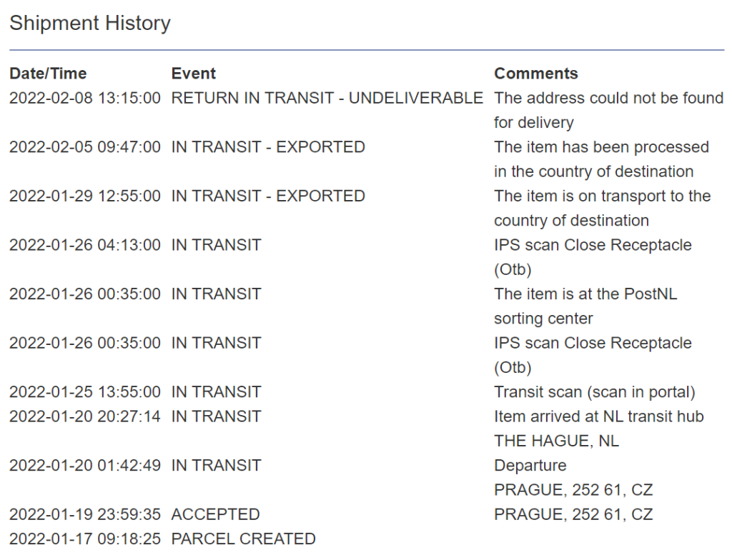732x560 pixels.
Task: Click the Shipment History heading
Action: (x=90, y=23)
